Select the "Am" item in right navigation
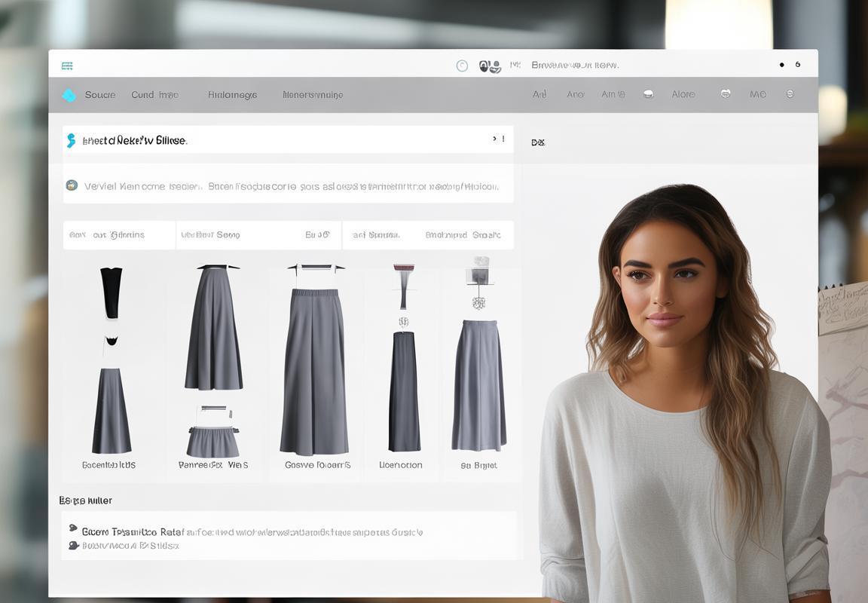This screenshot has height=603, width=868. (613, 94)
